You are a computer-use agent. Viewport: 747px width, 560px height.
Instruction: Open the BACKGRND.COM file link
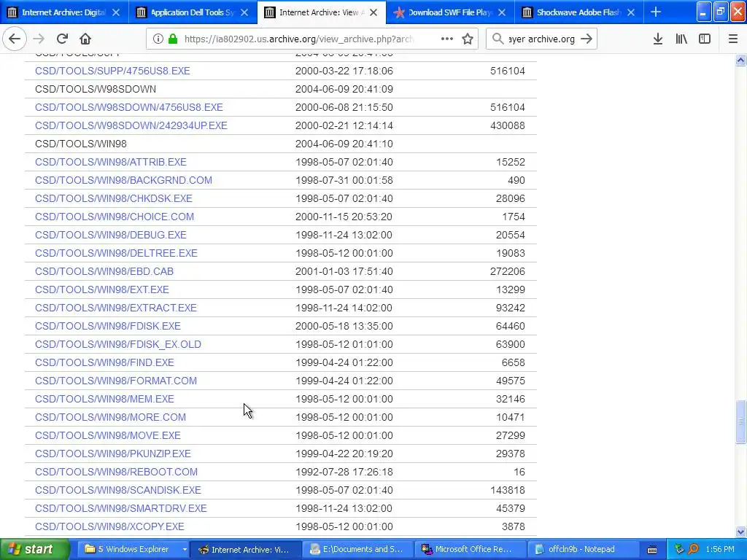tap(123, 180)
